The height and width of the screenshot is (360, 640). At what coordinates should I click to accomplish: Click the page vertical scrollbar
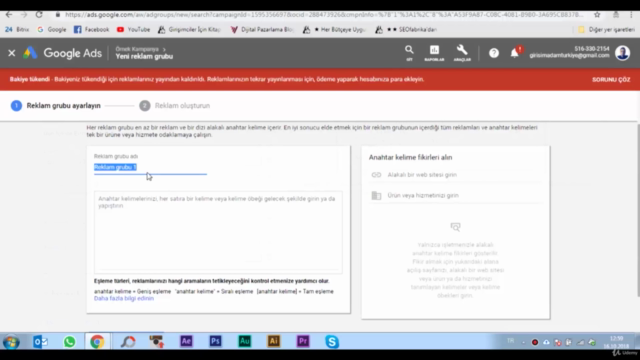638,210
